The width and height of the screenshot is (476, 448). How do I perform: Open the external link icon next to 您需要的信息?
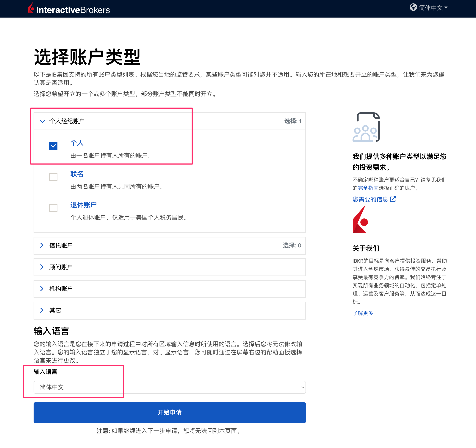click(393, 199)
